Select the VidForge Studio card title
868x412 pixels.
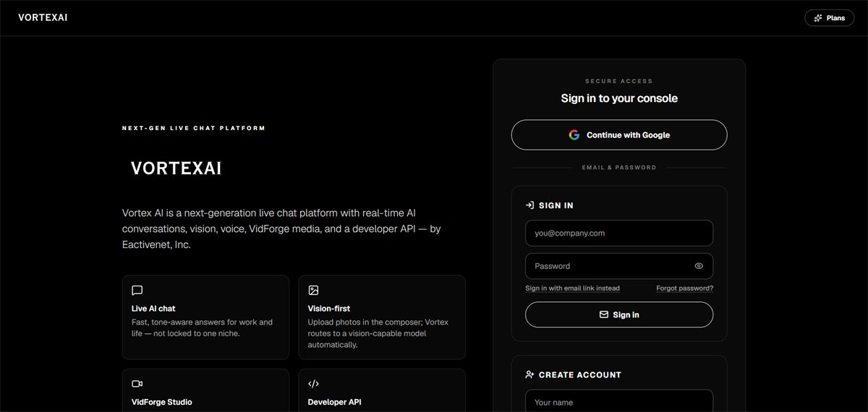tap(162, 402)
